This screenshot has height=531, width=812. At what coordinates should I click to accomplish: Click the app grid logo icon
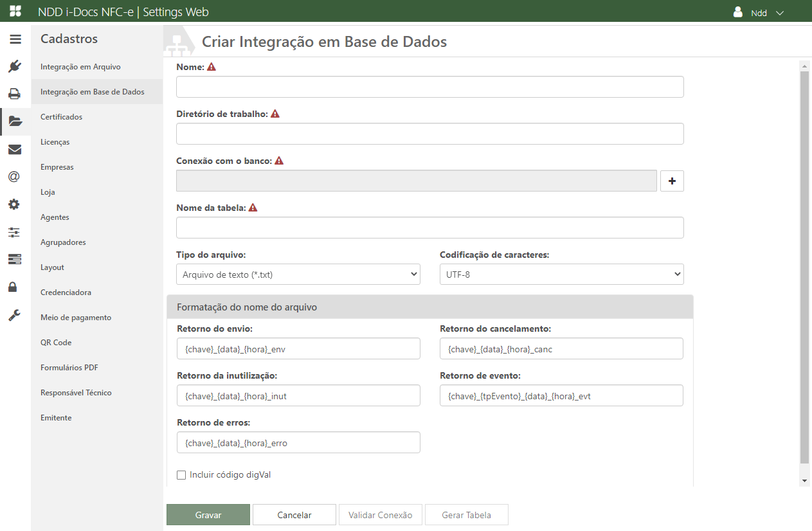[15, 12]
